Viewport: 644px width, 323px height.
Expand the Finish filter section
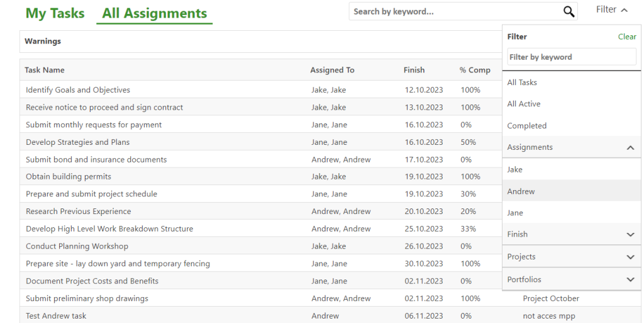click(x=630, y=234)
